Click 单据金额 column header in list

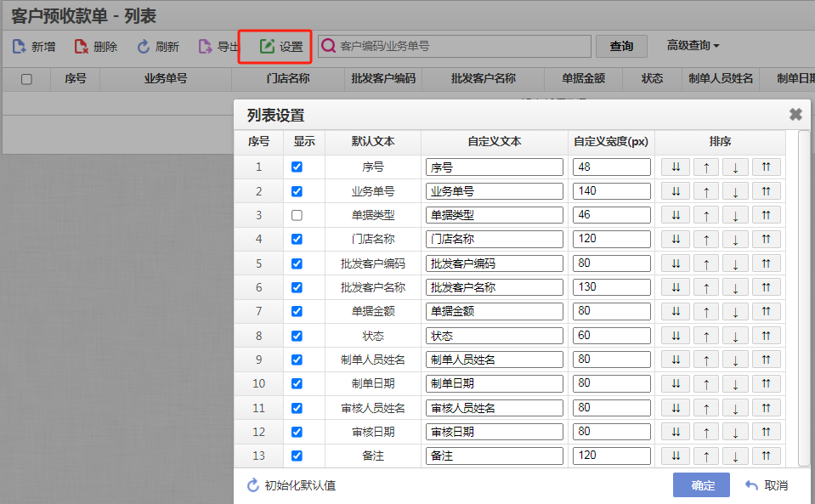pyautogui.click(x=583, y=79)
